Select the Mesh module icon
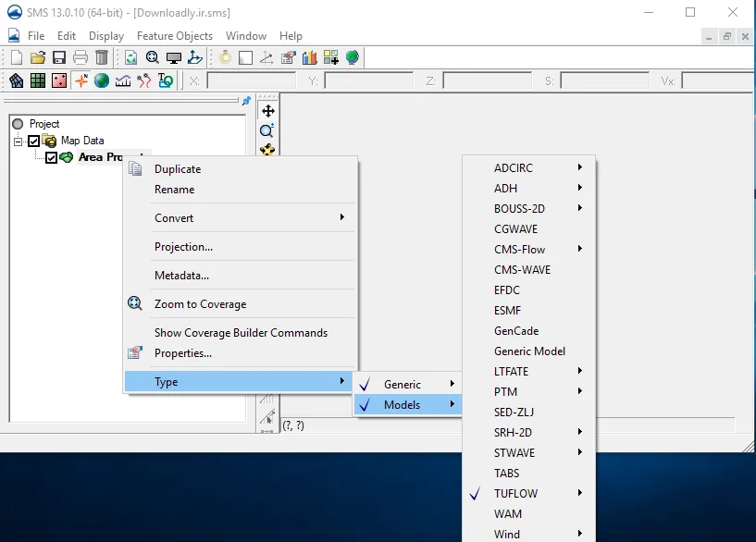Screen dimensions: 756x542 click(17, 80)
